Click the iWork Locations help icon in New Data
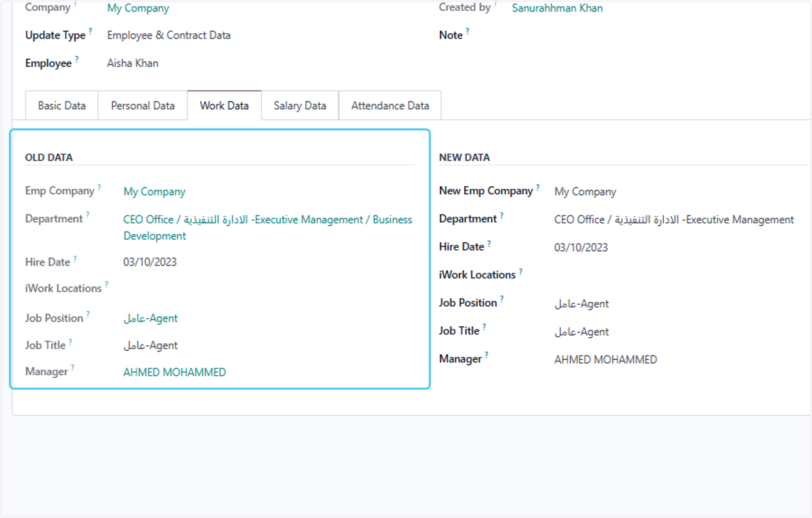This screenshot has width=812, height=518. [520, 271]
